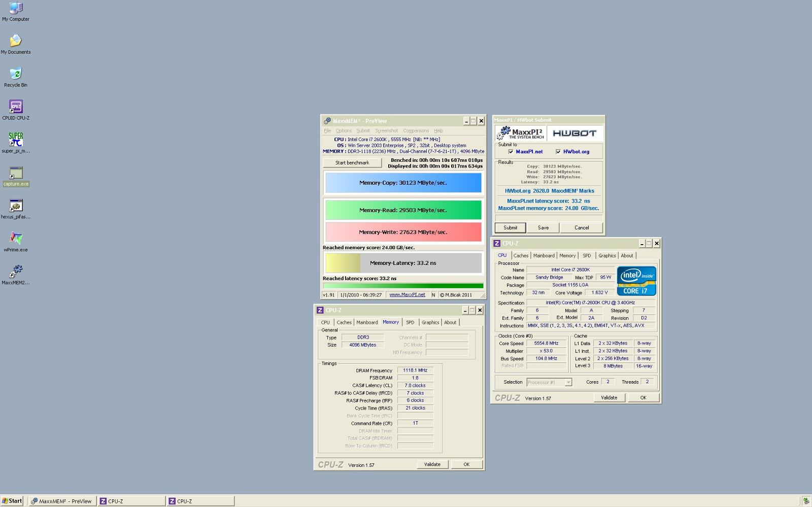Open About tab in CPU window of CPU-Z
The width and height of the screenshot is (812, 507).
(627, 256)
